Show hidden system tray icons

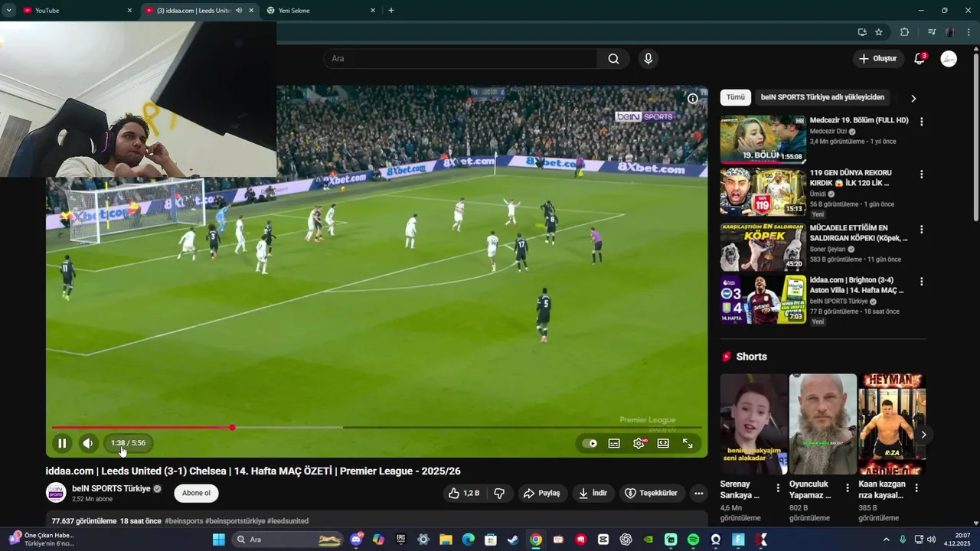coord(887,540)
